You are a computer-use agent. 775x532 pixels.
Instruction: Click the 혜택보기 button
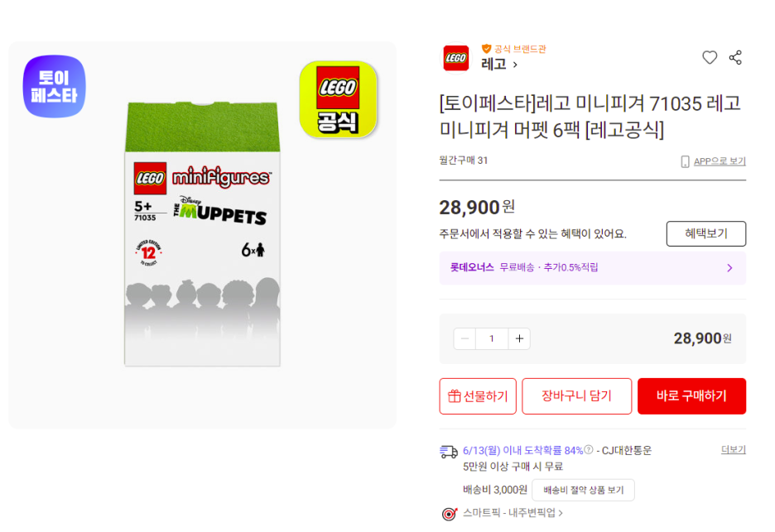pyautogui.click(x=705, y=233)
